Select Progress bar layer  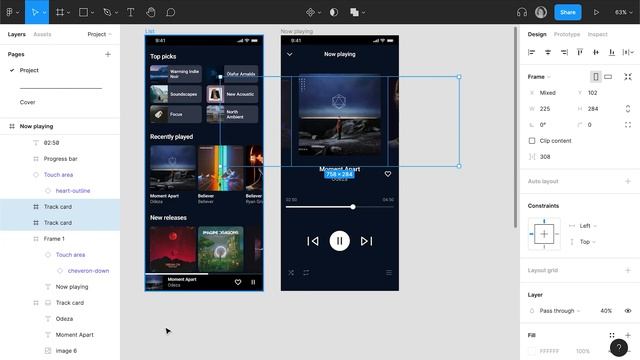pos(60,159)
